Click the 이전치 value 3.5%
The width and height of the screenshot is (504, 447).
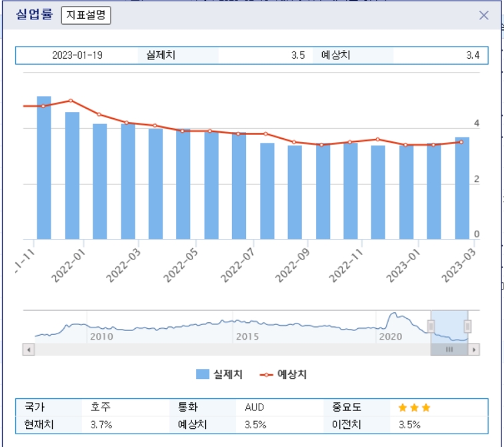[409, 425]
